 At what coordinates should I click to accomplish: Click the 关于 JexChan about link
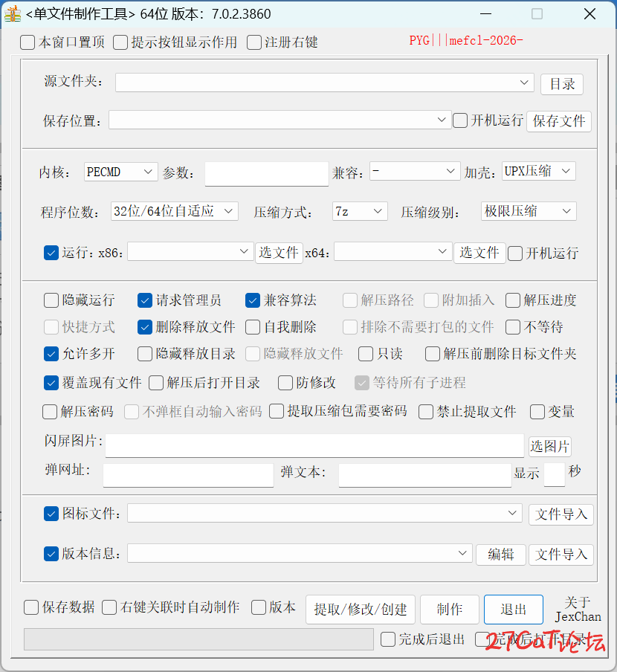pos(578,610)
